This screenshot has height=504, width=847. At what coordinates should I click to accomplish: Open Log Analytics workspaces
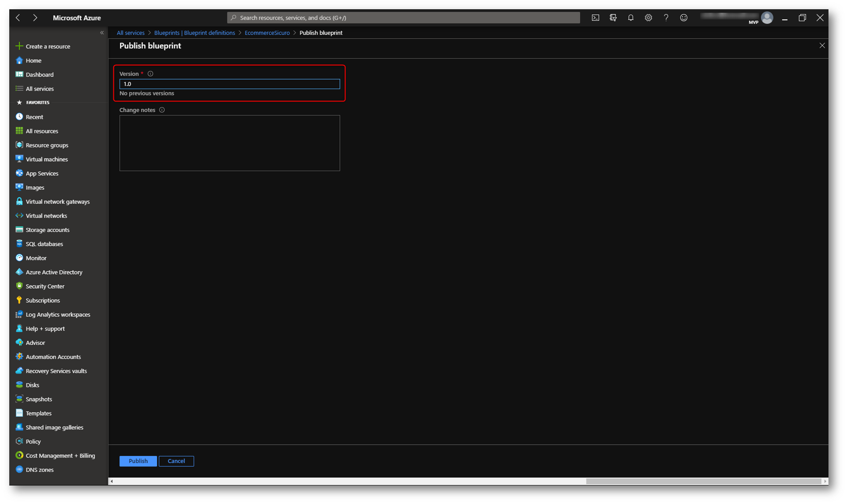pyautogui.click(x=59, y=314)
